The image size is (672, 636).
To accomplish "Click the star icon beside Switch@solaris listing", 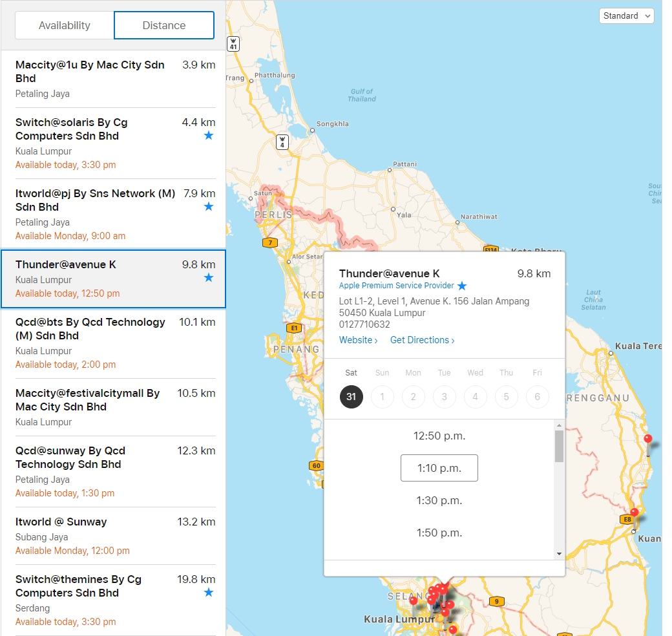I will click(209, 136).
